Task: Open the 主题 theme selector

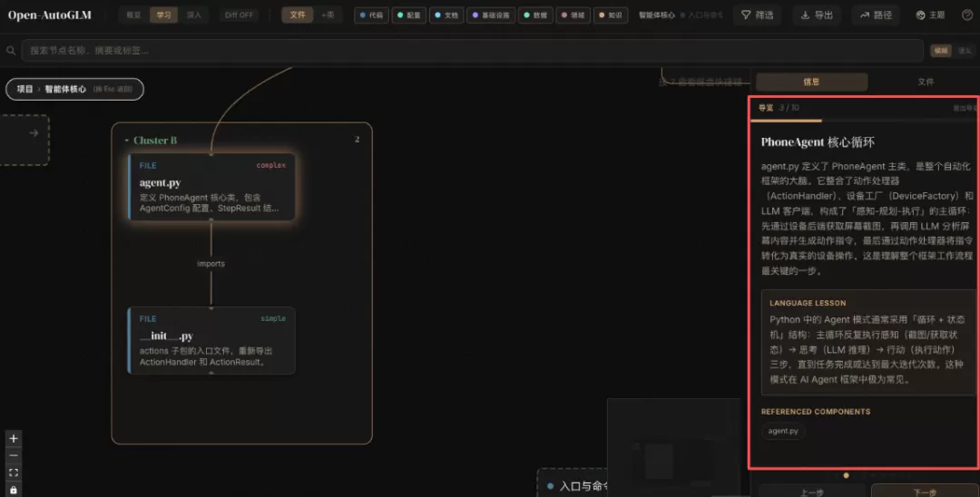Action: tap(930, 15)
